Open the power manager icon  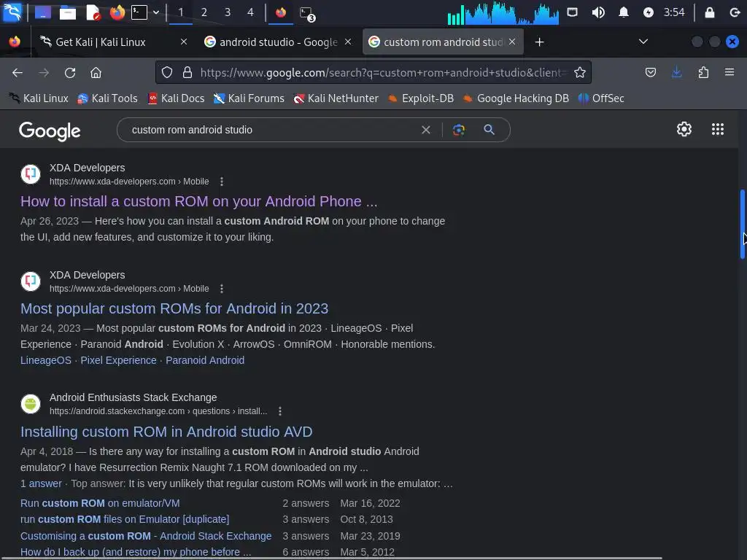(649, 12)
